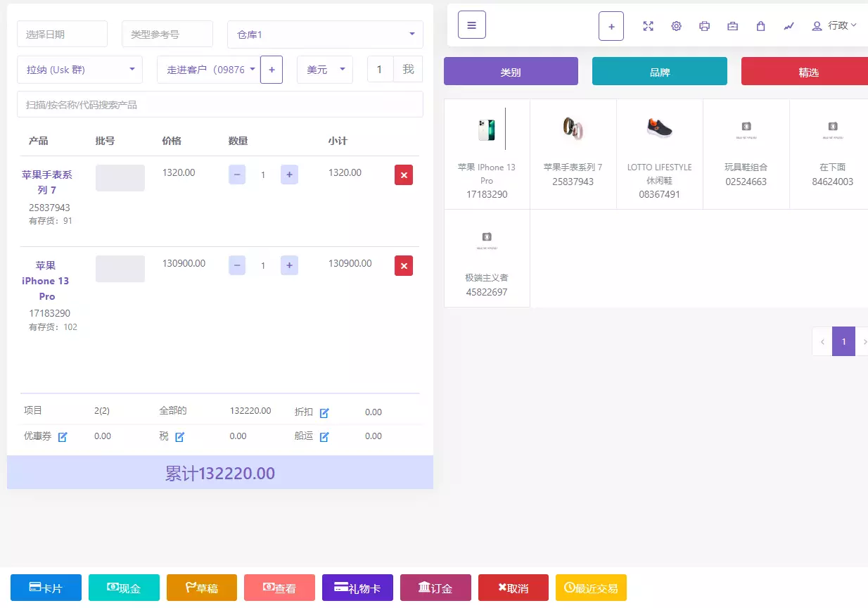Screen dimensions: 868x608
Task: Open the 走进客户 customer dropdown
Action: point(208,70)
